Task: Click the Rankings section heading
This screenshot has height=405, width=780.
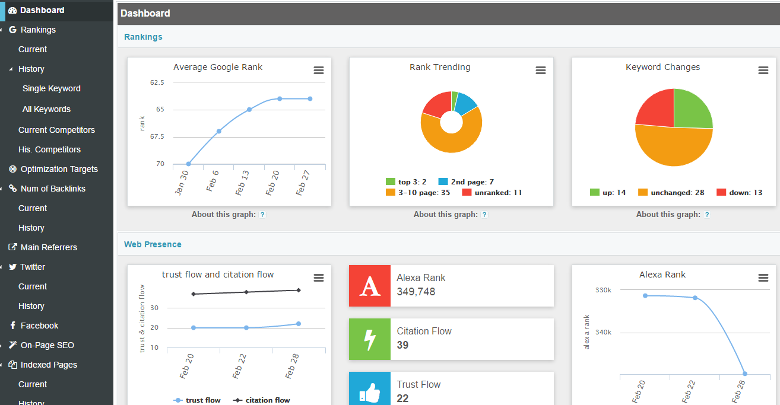Action: (x=143, y=37)
